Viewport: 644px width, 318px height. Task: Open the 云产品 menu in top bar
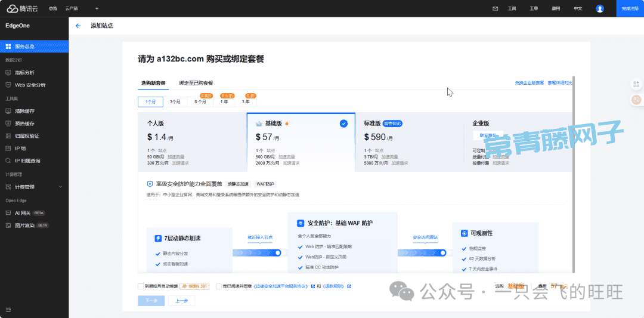pos(72,8)
